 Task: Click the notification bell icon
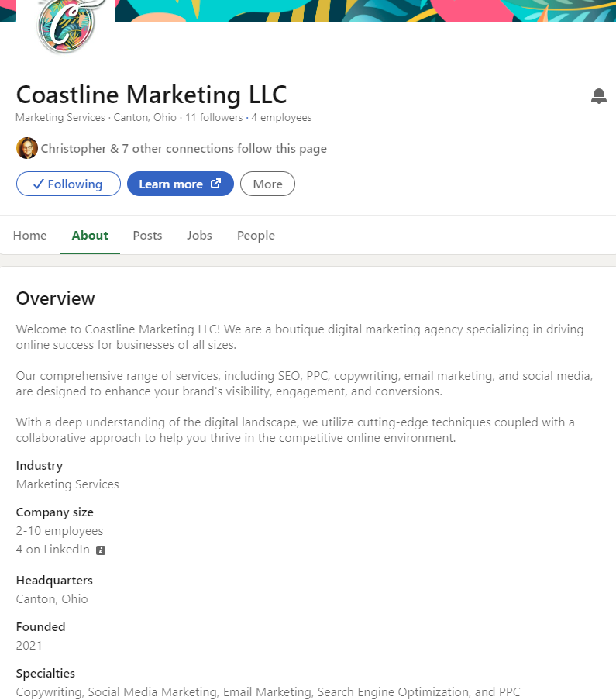(598, 96)
